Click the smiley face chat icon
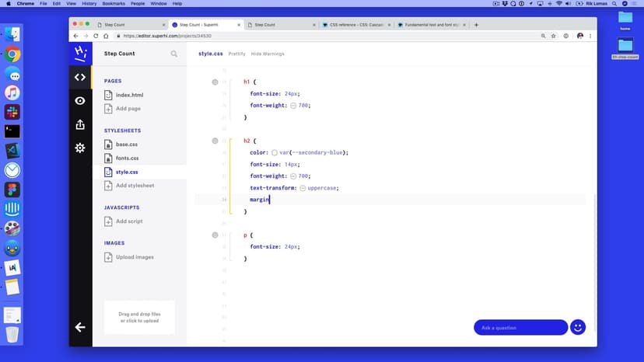 click(577, 327)
